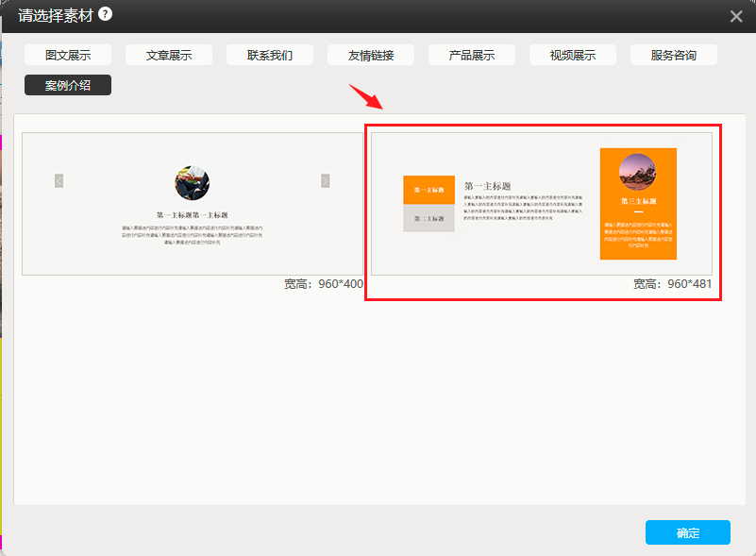Click the orange 第一主标题 tab block
756x556 pixels.
428,190
